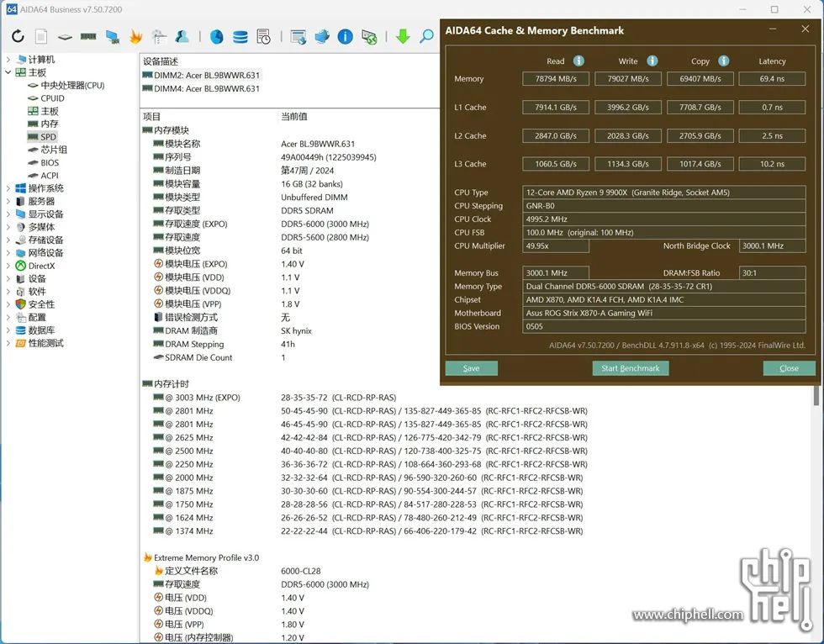Click info icon next to Copy

click(724, 61)
